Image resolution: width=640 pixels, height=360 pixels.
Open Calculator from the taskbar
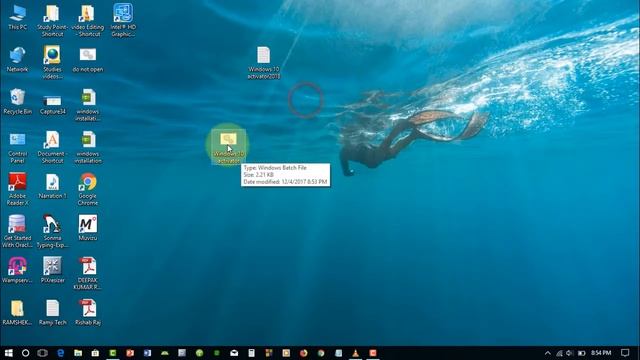251,353
